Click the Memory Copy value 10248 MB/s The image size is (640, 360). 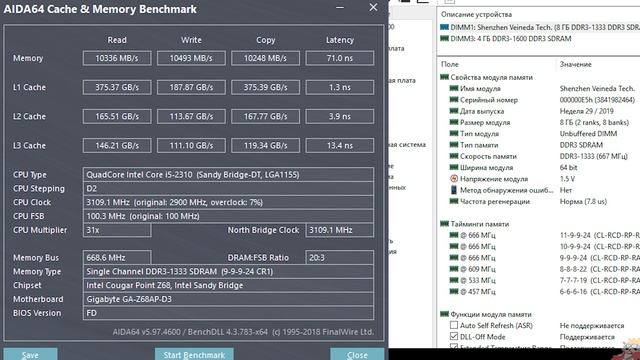point(265,58)
